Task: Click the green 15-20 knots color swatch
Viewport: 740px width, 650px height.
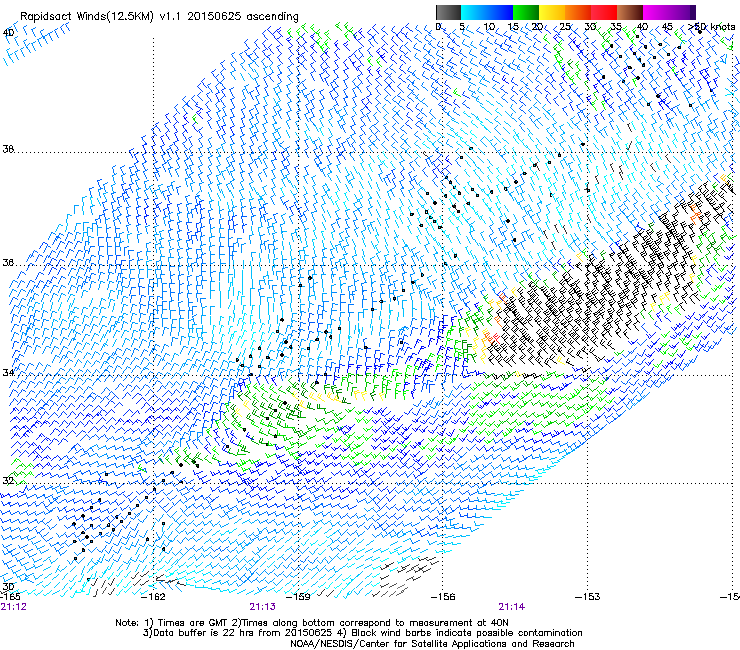Action: [526, 12]
